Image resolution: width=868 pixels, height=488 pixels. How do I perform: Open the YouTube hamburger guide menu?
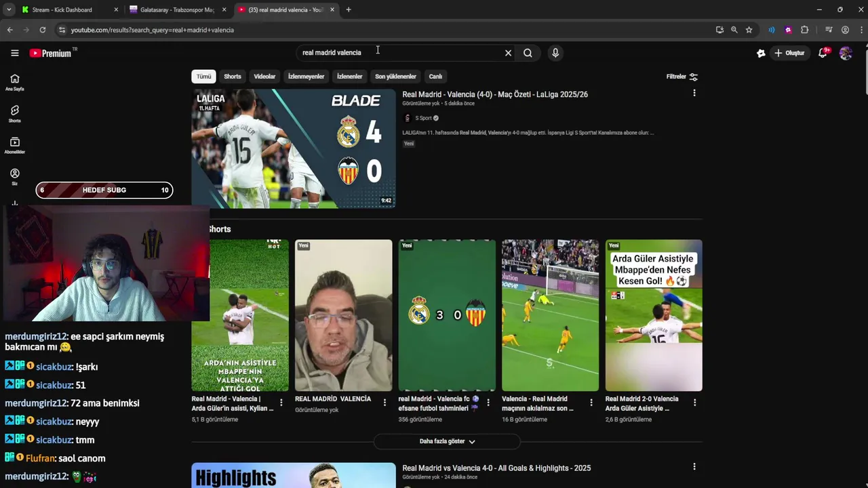coord(14,53)
